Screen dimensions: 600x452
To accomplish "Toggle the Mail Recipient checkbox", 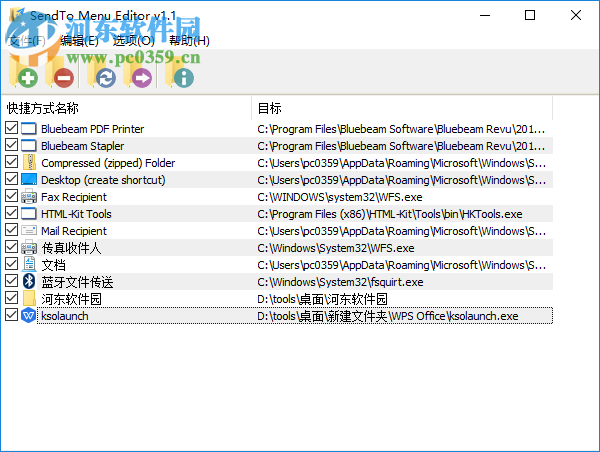I will pos(11,230).
